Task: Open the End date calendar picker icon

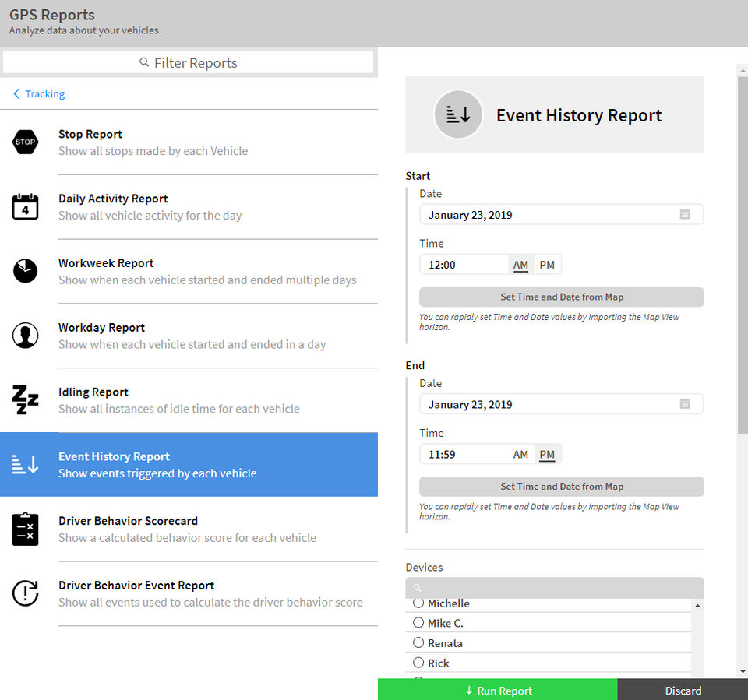Action: (x=685, y=404)
